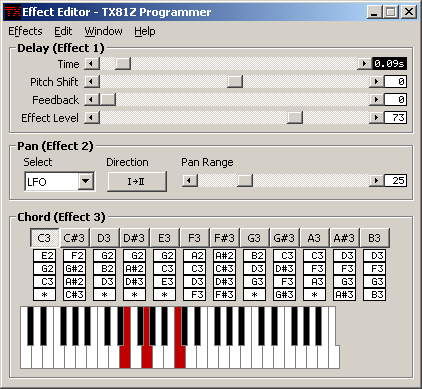Viewport: 422px width, 389px height.
Task: Click the first red highlighted piano key
Action: [x=125, y=357]
